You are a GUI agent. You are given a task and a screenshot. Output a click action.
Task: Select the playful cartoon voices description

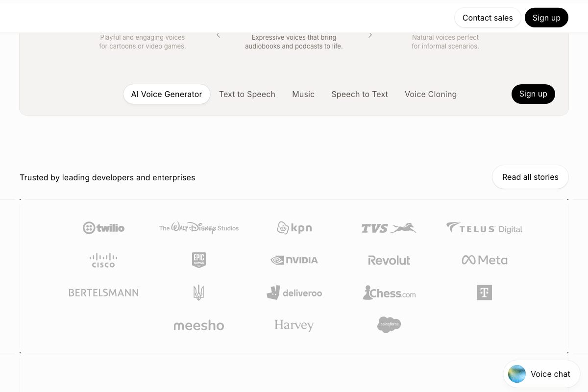coord(143,42)
